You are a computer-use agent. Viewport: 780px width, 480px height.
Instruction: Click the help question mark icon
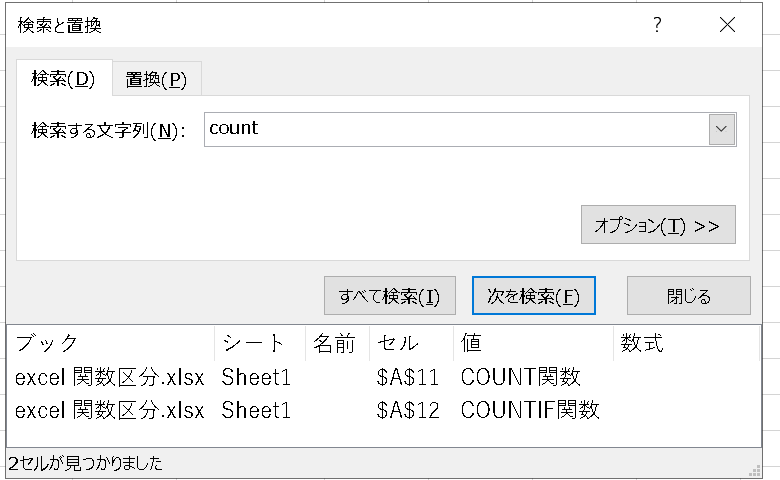click(x=657, y=24)
